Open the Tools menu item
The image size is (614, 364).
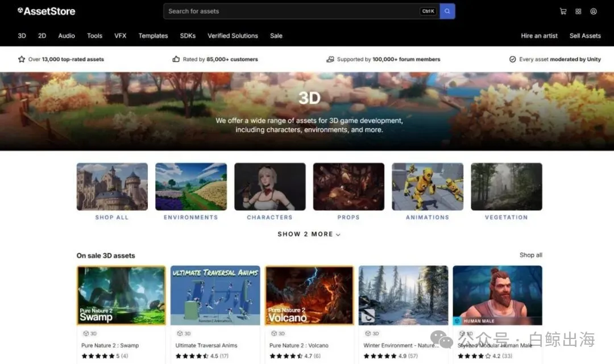[94, 36]
